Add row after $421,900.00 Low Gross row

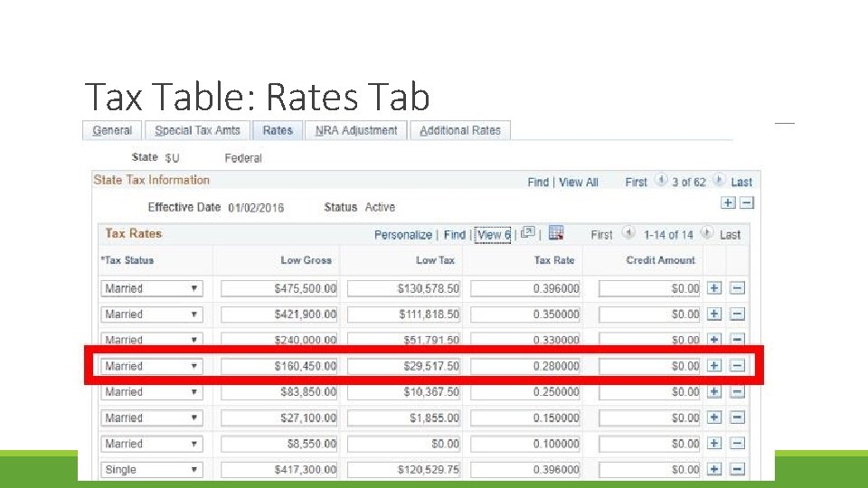click(x=714, y=314)
